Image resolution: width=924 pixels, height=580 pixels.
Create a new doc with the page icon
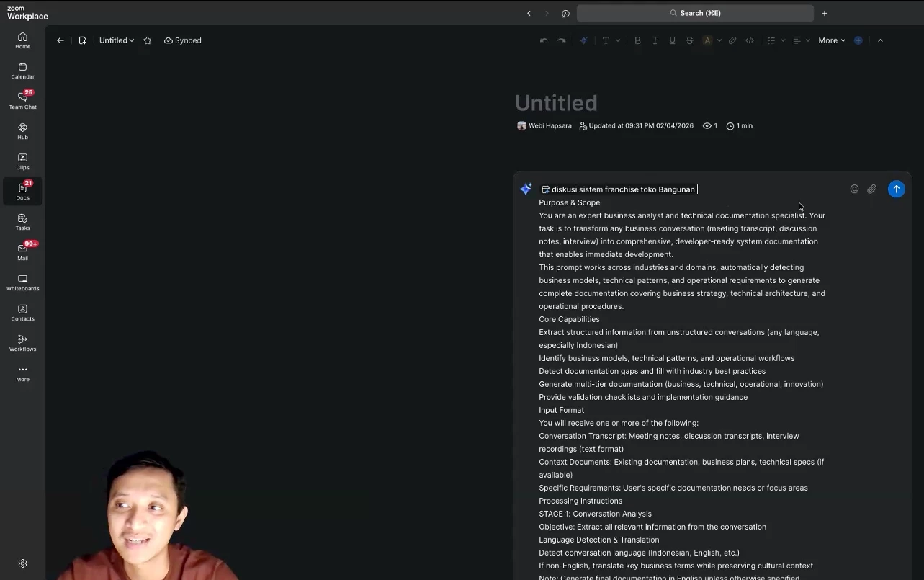[x=83, y=40]
